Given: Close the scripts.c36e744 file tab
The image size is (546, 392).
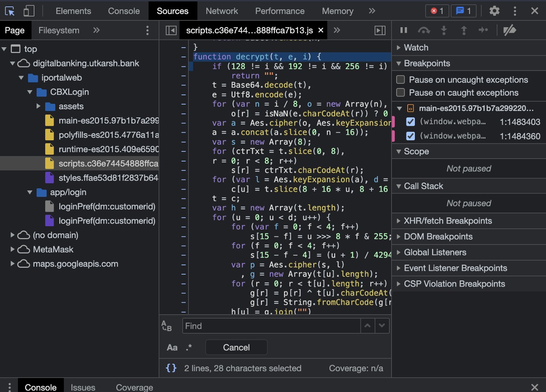Looking at the screenshot, I should 321,30.
